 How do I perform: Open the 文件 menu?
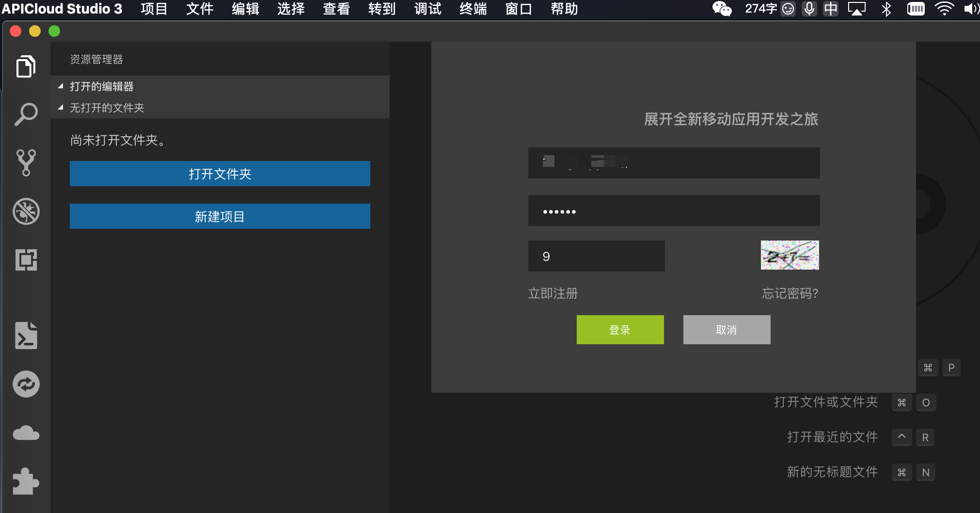pos(199,9)
